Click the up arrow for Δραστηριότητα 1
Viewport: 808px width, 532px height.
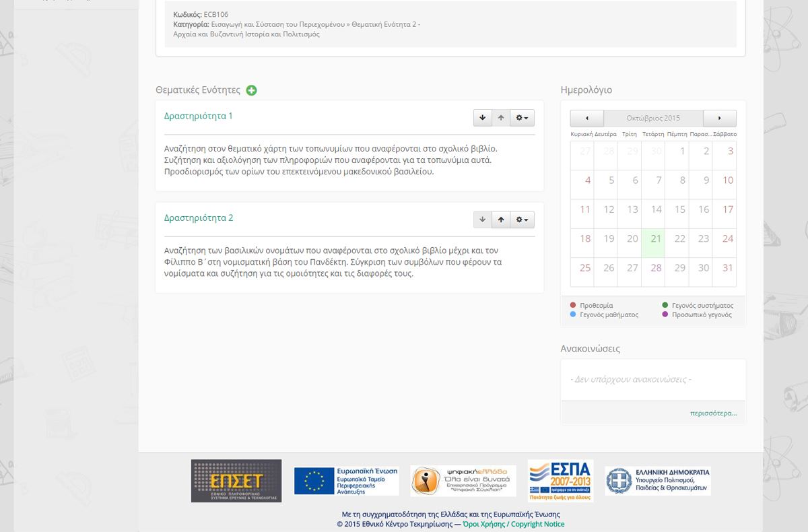click(501, 118)
